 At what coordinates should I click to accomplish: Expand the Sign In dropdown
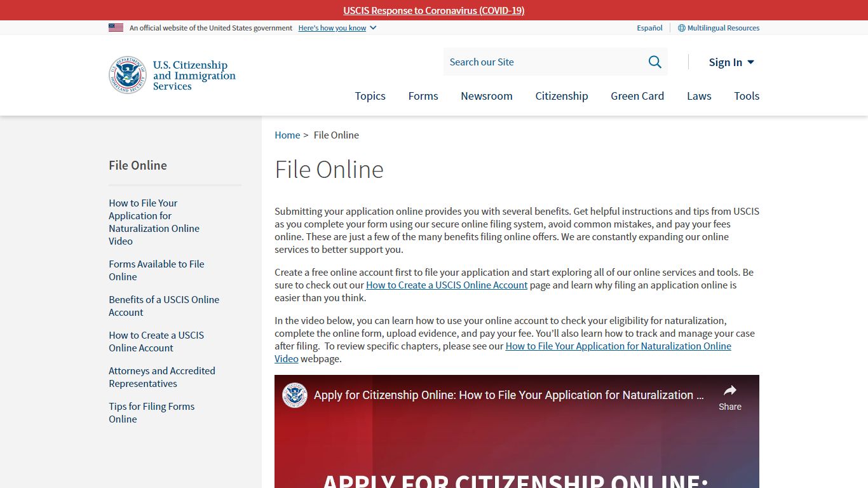(731, 62)
